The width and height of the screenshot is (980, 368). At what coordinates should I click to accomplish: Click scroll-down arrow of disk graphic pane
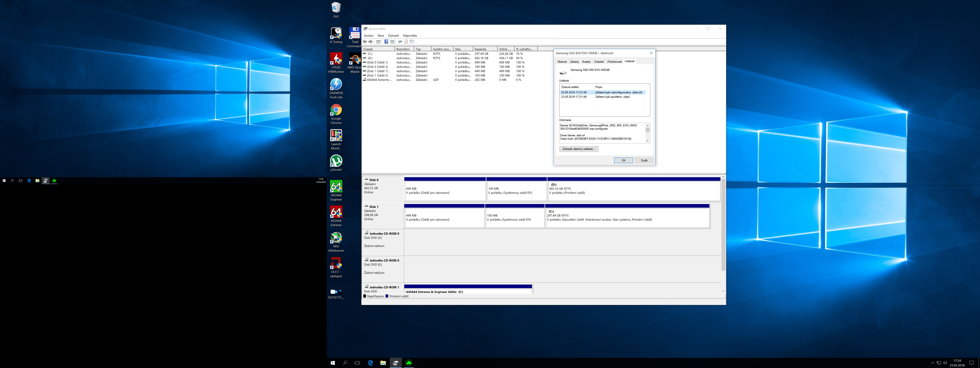pos(723,291)
